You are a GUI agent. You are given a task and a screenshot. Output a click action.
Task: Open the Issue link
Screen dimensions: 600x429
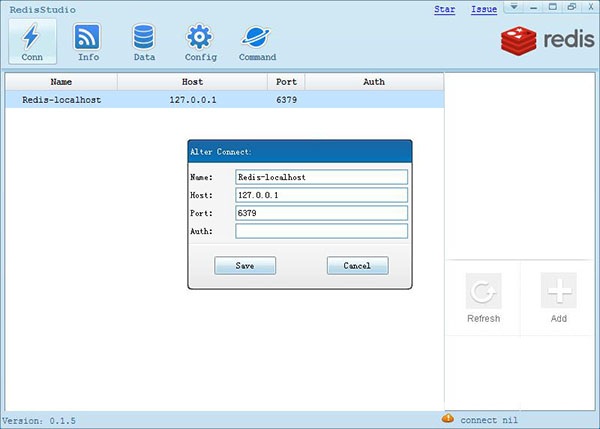[483, 9]
